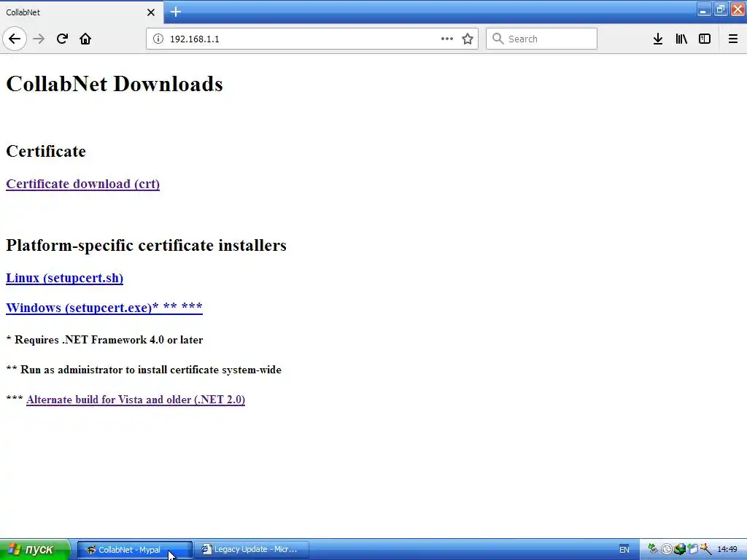Image resolution: width=747 pixels, height=560 pixels.
Task: Open the Library bookshelf icon
Action: [x=681, y=39]
